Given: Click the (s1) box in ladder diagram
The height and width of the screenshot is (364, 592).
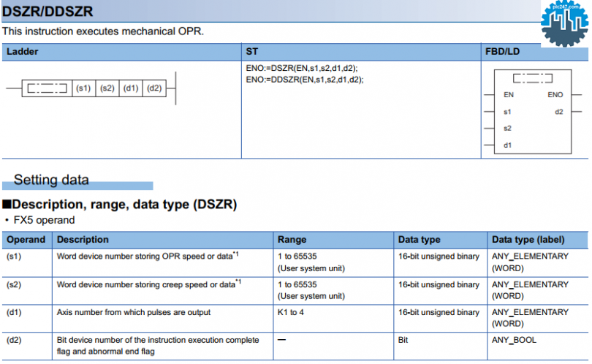Looking at the screenshot, I should pos(83,88).
